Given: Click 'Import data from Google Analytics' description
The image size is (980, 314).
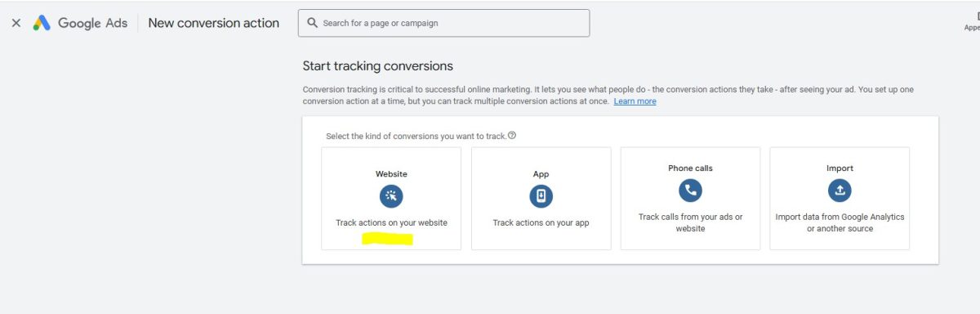Looking at the screenshot, I should pos(840,217).
